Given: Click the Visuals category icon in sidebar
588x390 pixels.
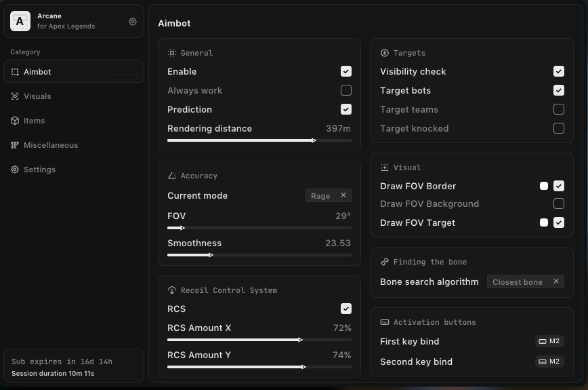Looking at the screenshot, I should point(15,96).
